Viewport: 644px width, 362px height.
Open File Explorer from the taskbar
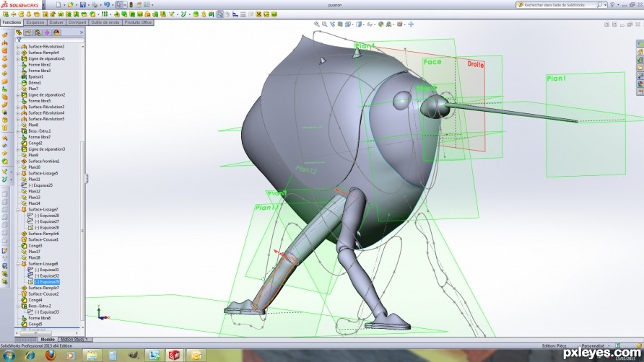tap(92, 355)
